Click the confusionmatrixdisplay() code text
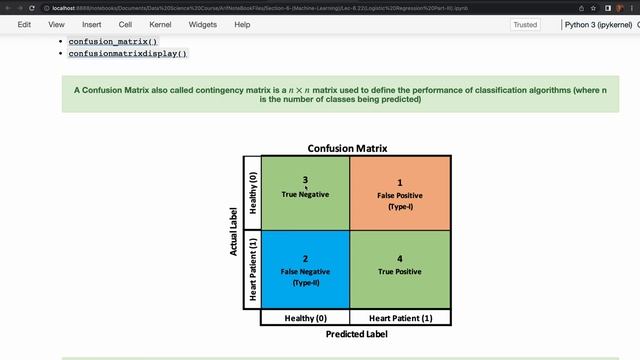 tap(127, 53)
